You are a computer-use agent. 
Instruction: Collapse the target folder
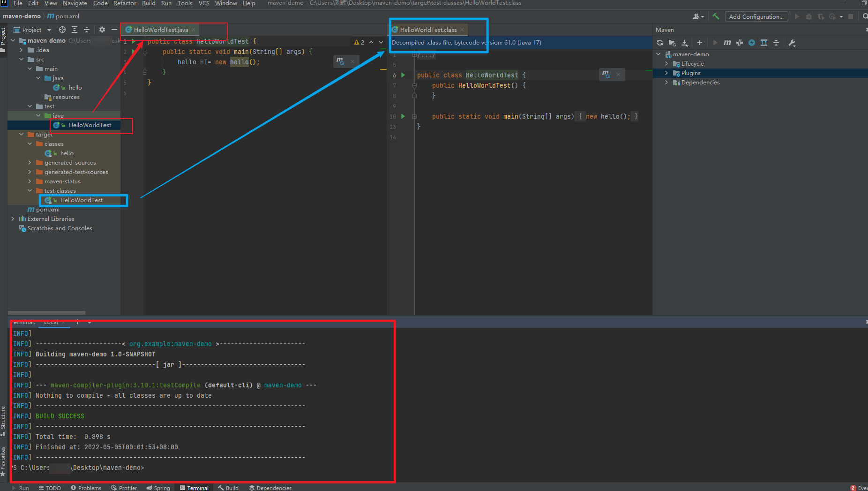[21, 135]
